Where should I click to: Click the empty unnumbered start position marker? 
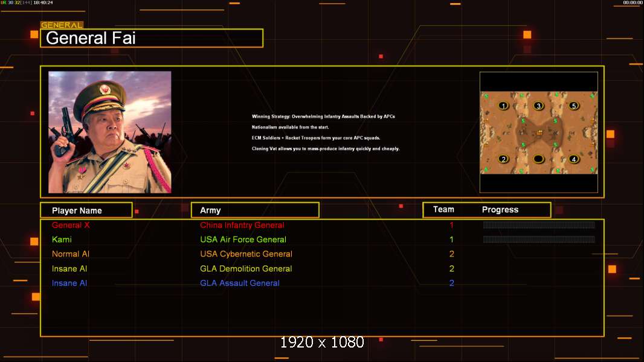[x=538, y=159]
